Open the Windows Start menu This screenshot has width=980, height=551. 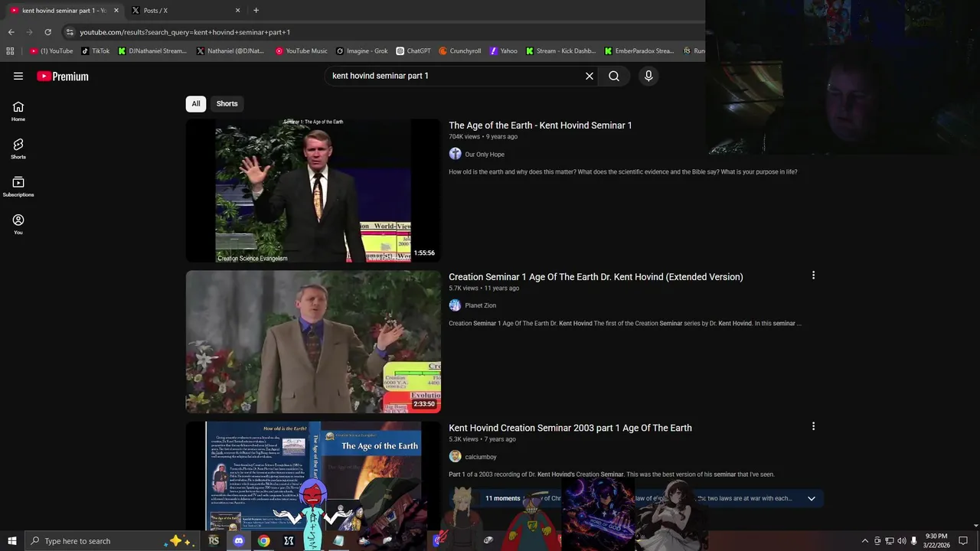[11, 541]
